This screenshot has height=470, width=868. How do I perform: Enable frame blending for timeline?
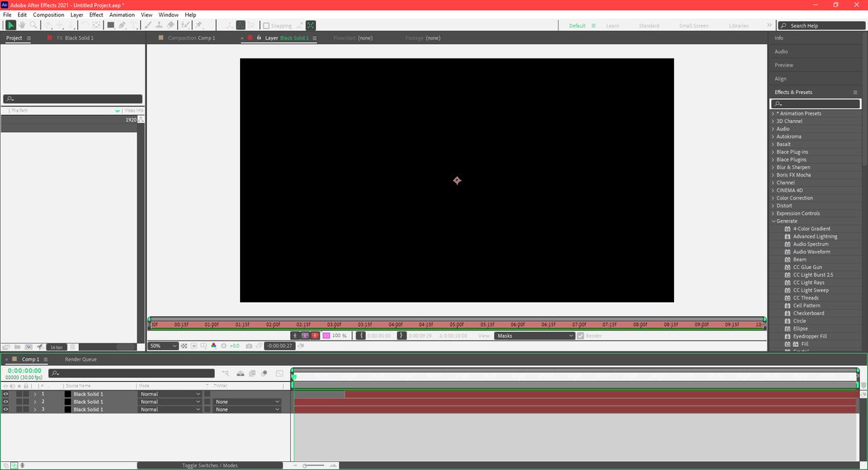(x=252, y=374)
